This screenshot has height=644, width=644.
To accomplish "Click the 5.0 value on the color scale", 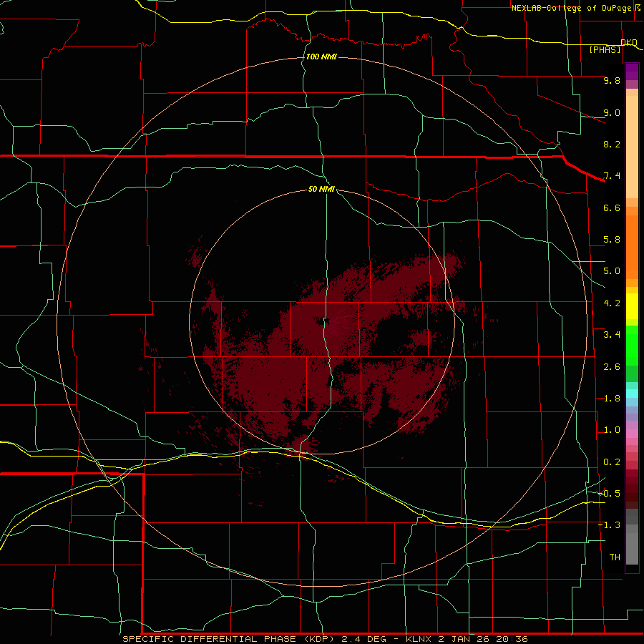I will point(612,271).
